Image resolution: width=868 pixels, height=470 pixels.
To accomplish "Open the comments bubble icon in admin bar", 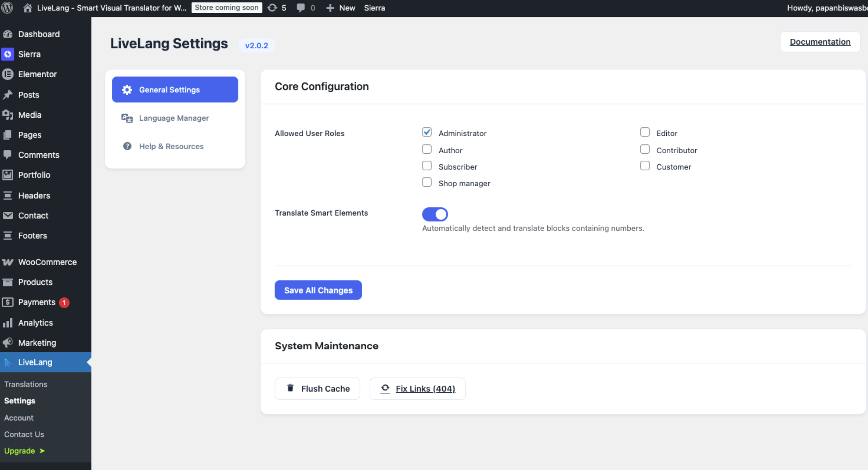I will click(300, 8).
